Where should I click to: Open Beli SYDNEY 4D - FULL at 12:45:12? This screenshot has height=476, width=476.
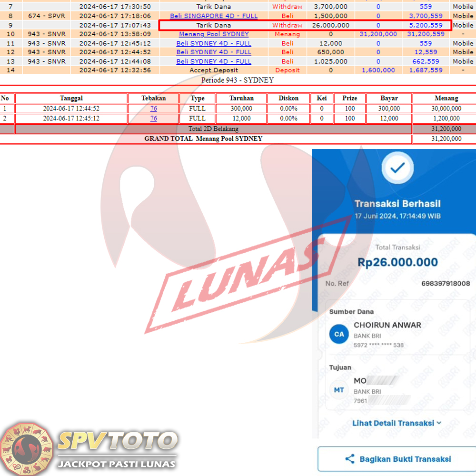(214, 43)
